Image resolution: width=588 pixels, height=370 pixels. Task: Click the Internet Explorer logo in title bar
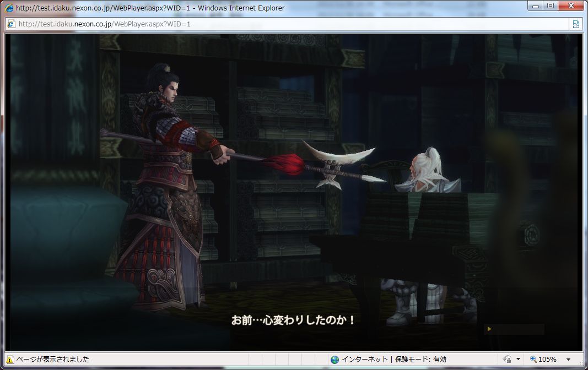pyautogui.click(x=9, y=8)
